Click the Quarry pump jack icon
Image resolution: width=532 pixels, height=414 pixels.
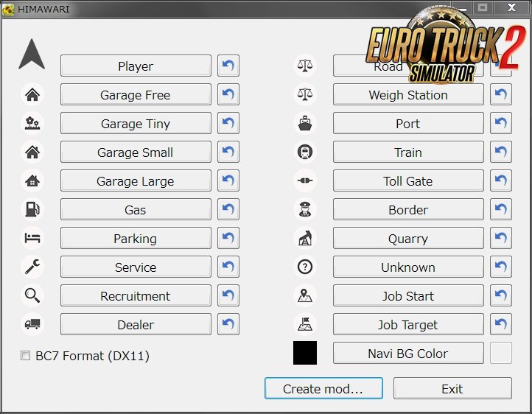[304, 238]
